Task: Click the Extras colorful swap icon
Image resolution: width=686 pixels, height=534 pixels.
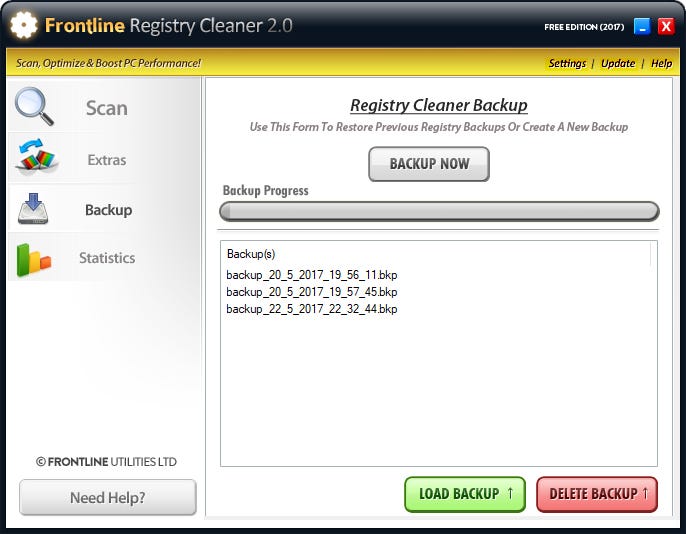Action: pyautogui.click(x=36, y=157)
